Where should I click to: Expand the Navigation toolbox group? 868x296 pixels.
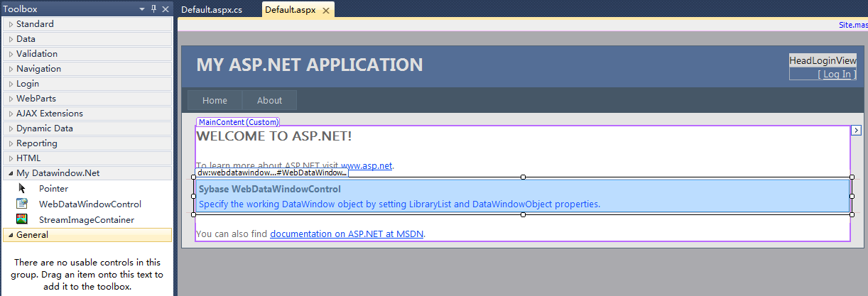[11, 69]
